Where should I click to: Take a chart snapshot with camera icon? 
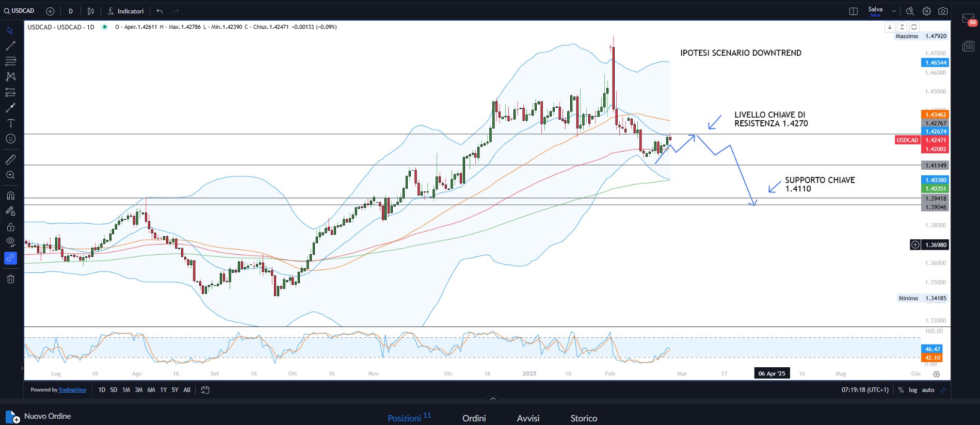[943, 11]
